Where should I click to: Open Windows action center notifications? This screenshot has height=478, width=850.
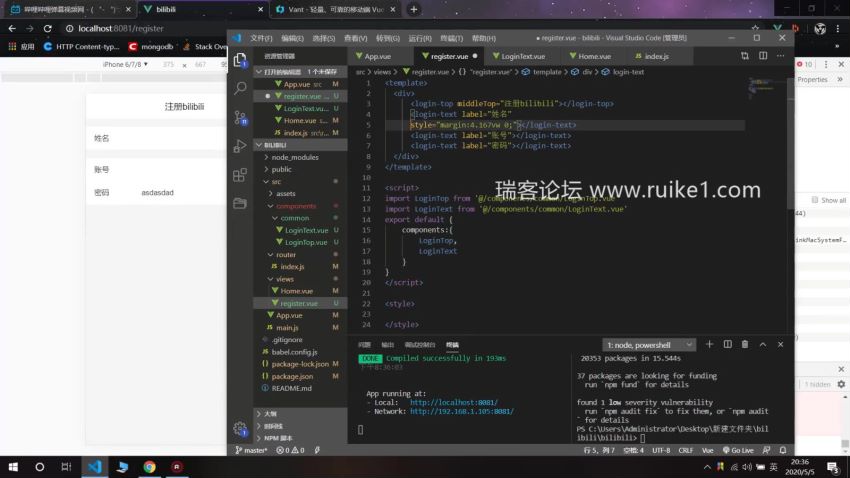[833, 467]
